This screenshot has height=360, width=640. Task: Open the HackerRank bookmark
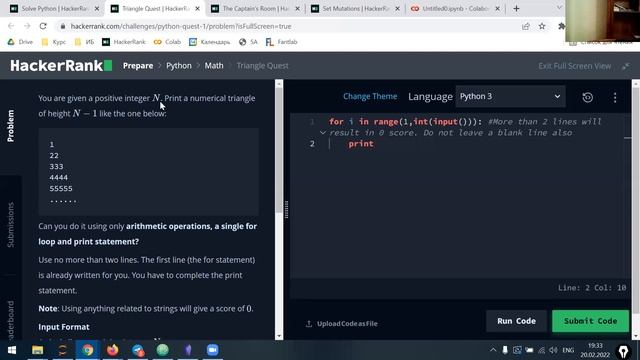124,42
